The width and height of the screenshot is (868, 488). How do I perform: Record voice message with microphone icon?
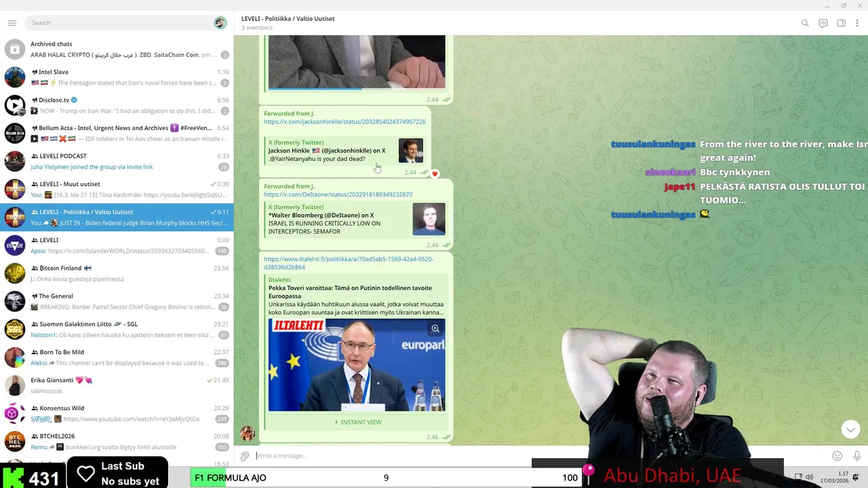(857, 456)
